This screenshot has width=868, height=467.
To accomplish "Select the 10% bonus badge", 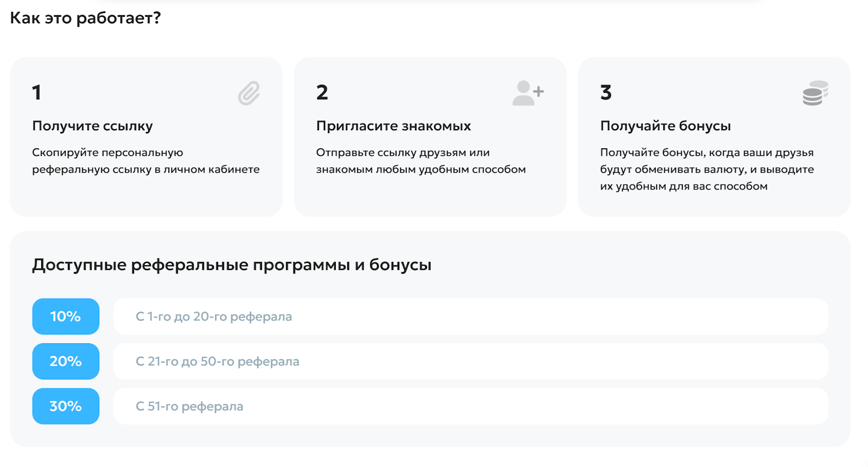I will [x=66, y=317].
